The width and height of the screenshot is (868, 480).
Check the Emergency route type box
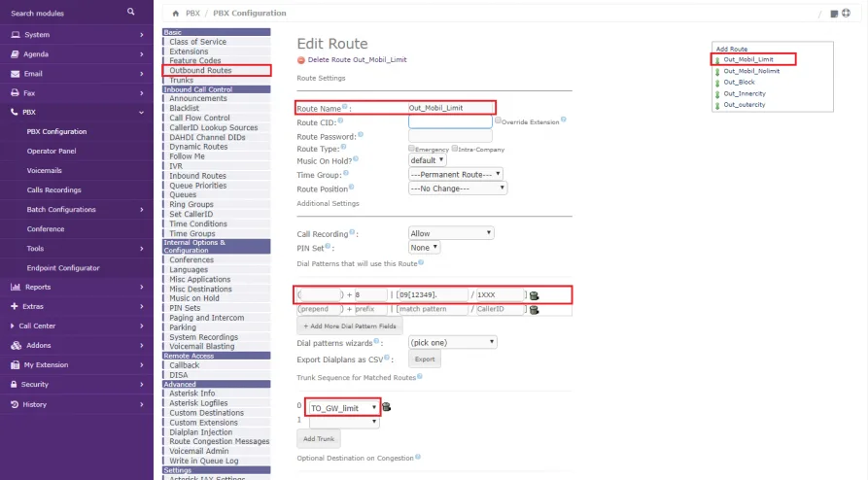[411, 149]
